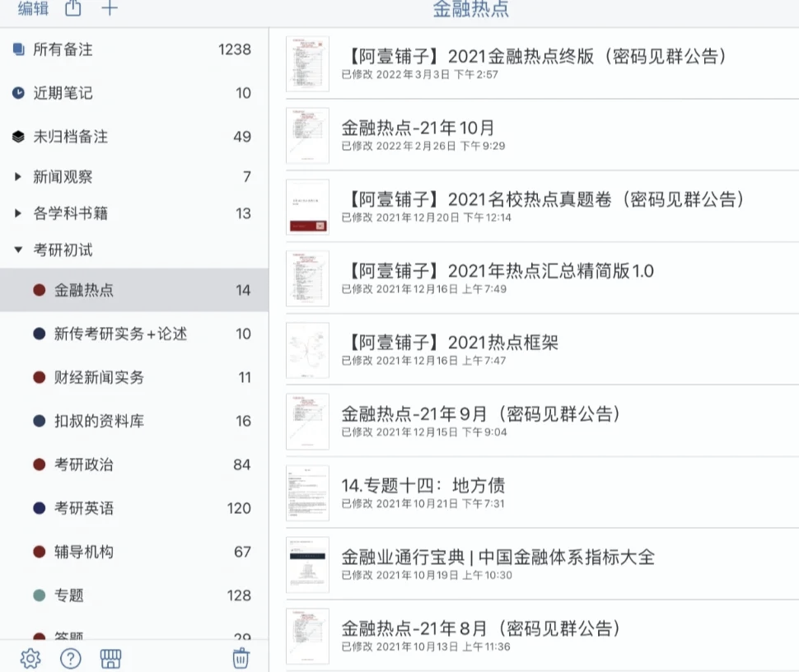The width and height of the screenshot is (799, 672).
Task: Click date 已修改 2022年3月3日 下午2:57
Action: tap(419, 74)
